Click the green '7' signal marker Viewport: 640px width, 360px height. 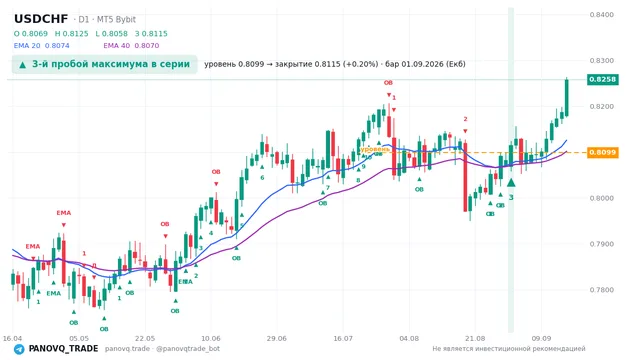328,188
